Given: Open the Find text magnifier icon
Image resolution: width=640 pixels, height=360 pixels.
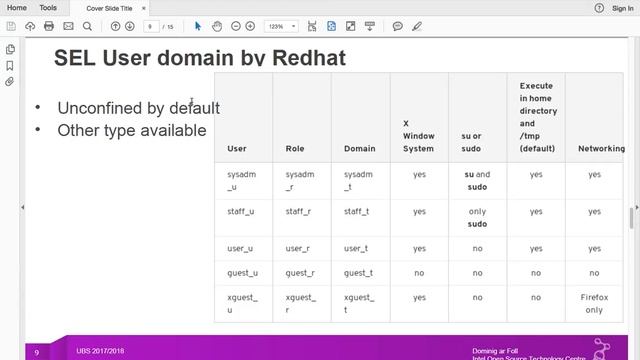Looking at the screenshot, I should (87, 27).
